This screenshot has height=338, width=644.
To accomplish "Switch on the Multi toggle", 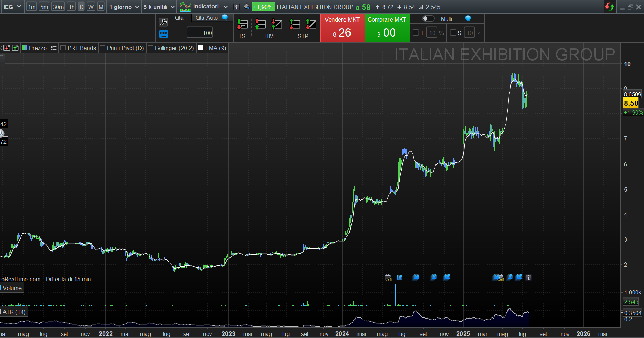I will (428, 19).
